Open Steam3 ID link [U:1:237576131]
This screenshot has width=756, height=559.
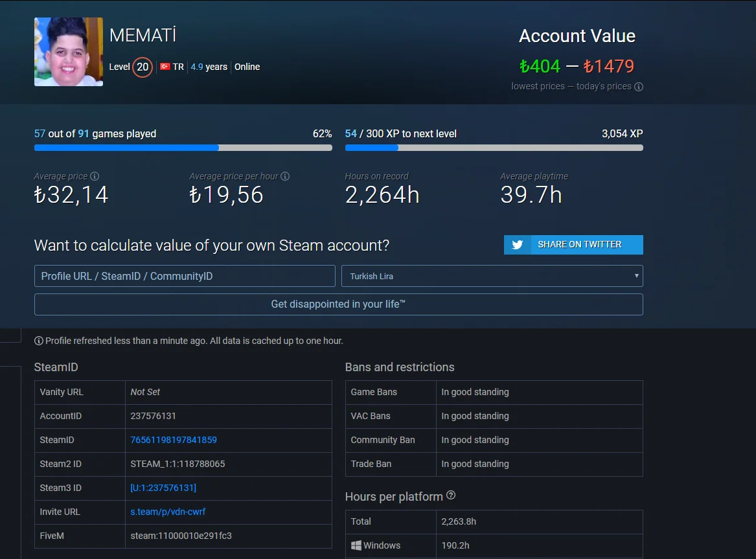click(163, 488)
